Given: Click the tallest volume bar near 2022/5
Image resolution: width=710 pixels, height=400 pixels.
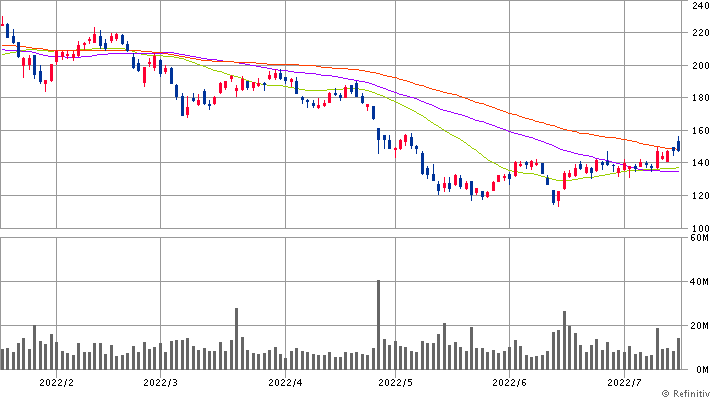Looking at the screenshot, I should (x=378, y=325).
